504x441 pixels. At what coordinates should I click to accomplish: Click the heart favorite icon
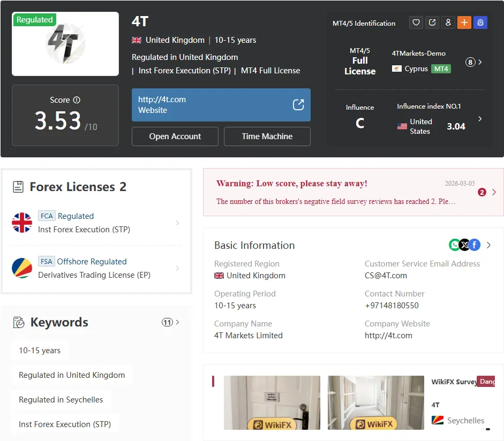[416, 22]
